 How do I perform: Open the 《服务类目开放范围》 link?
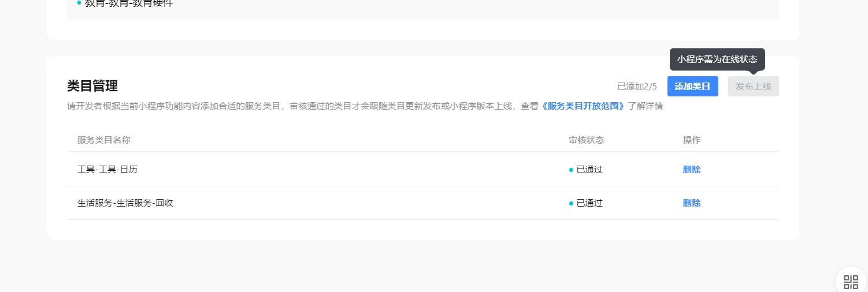(583, 106)
